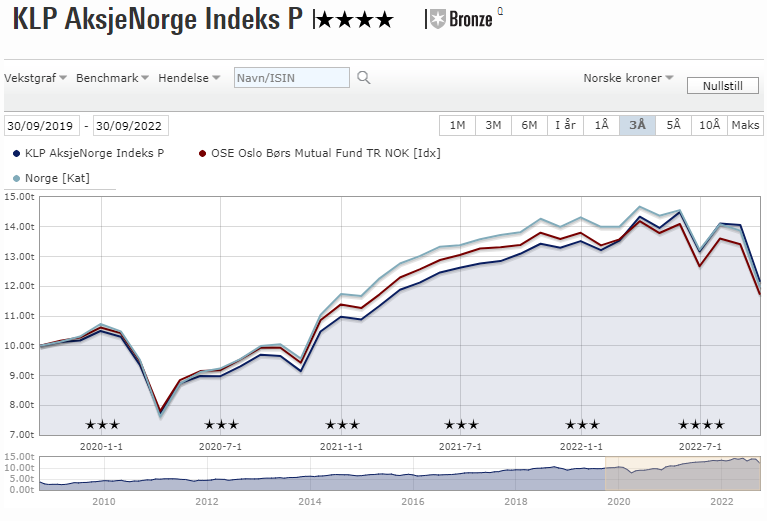This screenshot has width=767, height=521.
Task: Click the Q superscript next to Bronze
Action: 500,11
